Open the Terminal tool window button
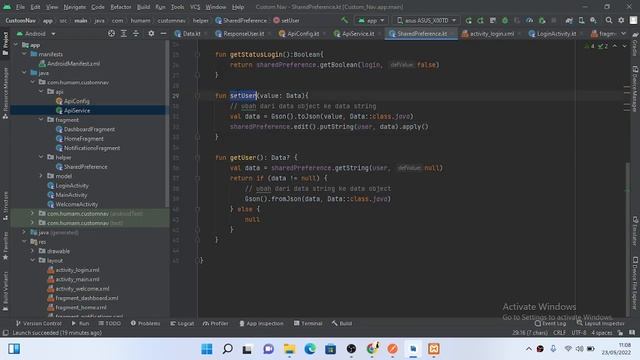Viewport: 640px width, 360px height. pyautogui.click(x=308, y=323)
